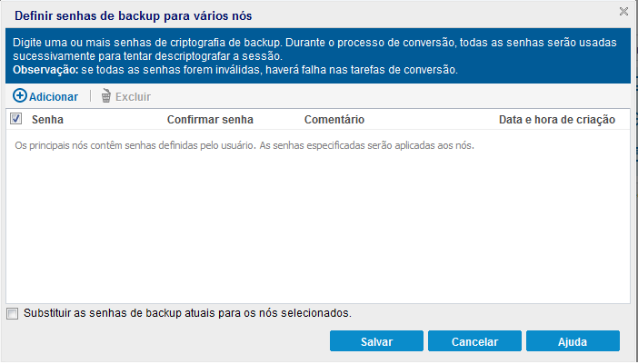638x364 pixels.
Task: Click the dialog title 'Definir senhas de backup'
Action: [133, 15]
